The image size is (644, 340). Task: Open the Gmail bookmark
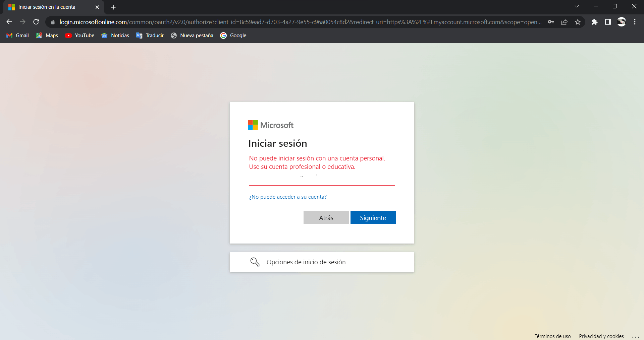tap(18, 36)
